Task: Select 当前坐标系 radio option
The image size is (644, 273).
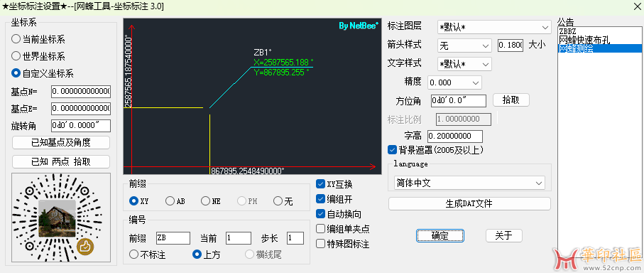Action: click(x=38, y=40)
